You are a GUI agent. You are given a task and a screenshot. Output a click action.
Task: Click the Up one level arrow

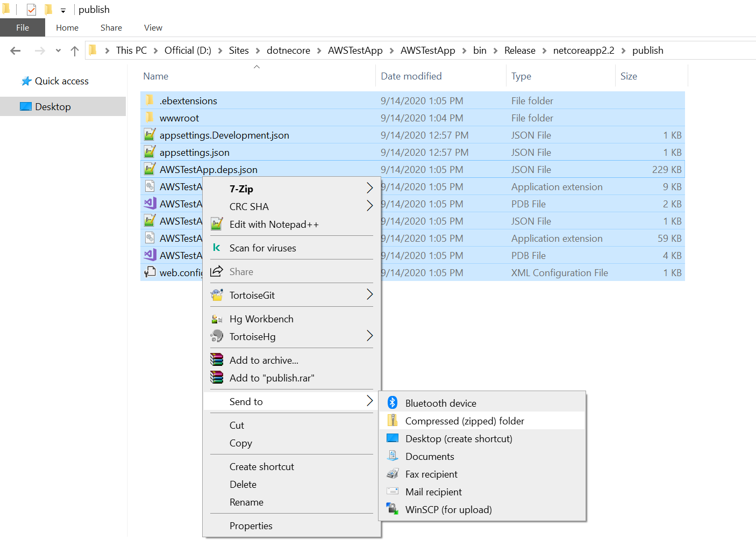tap(75, 51)
